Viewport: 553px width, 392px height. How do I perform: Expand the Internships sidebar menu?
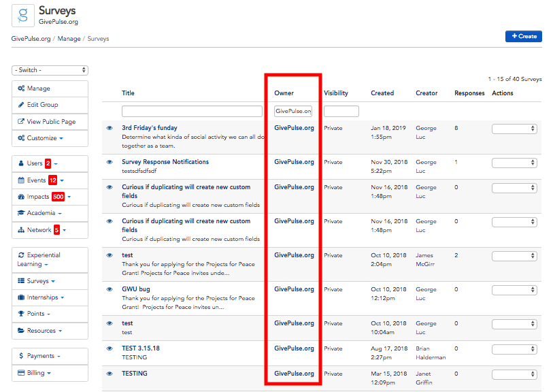(x=50, y=297)
